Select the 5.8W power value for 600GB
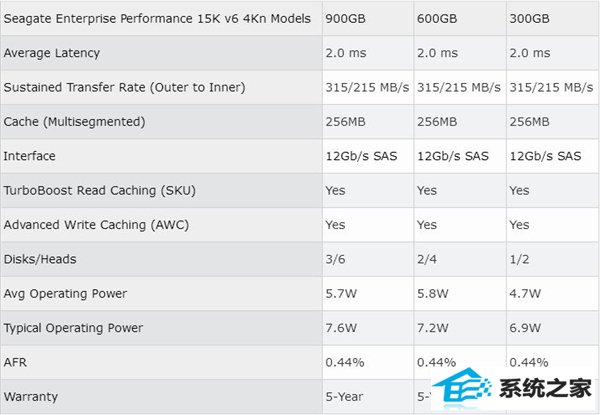Image resolution: width=600 pixels, height=415 pixels. click(432, 294)
